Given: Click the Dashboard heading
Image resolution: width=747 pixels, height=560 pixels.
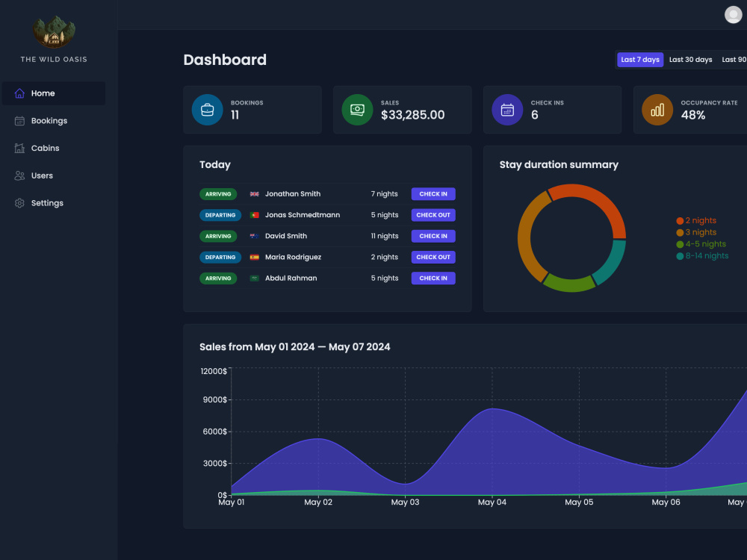Looking at the screenshot, I should (225, 60).
